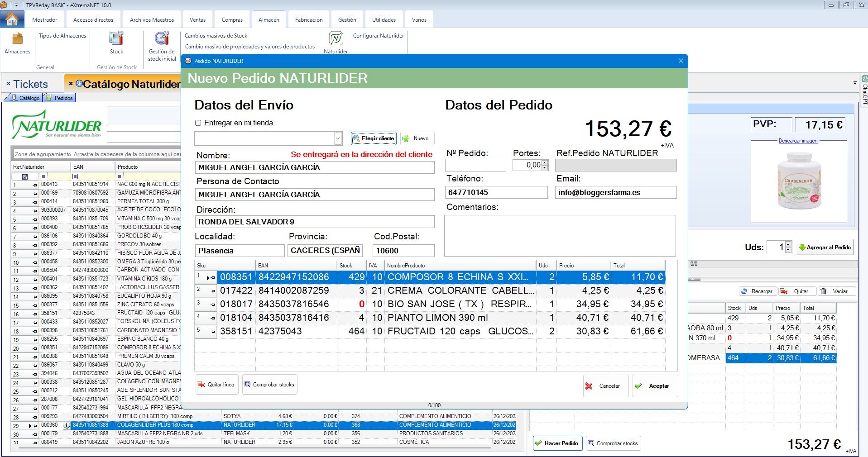The image size is (868, 457).
Task: Click Quitar línea button in dialog
Action: click(x=216, y=385)
